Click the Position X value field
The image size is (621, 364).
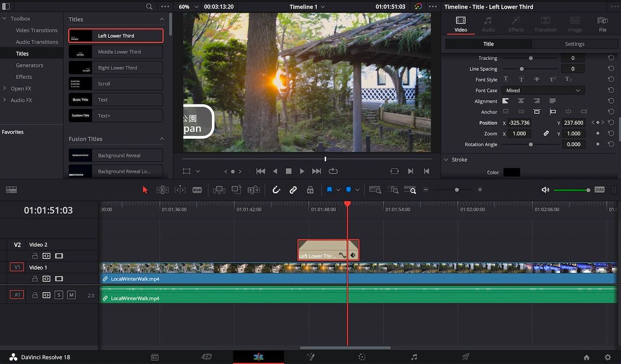click(519, 123)
